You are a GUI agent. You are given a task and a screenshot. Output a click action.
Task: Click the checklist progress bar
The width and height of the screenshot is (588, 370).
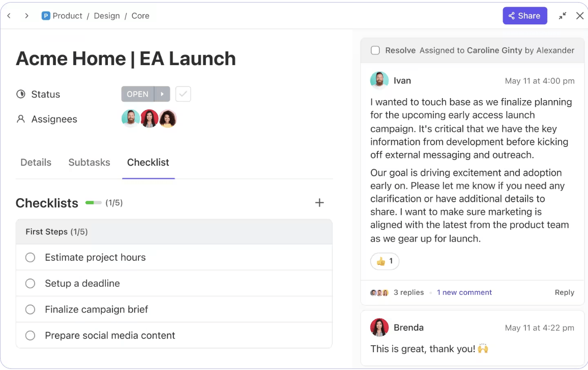94,203
